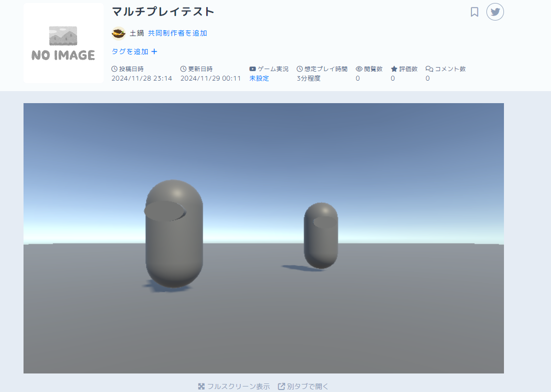Share the game on Twitter
The image size is (551, 392).
click(495, 12)
